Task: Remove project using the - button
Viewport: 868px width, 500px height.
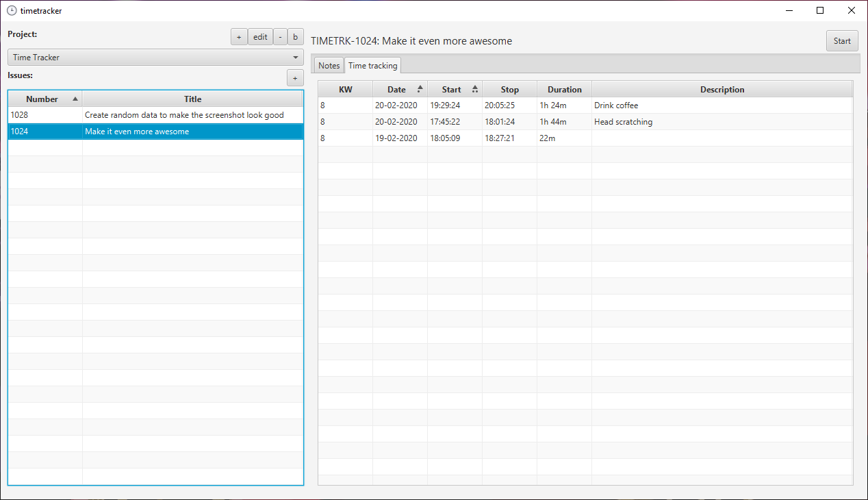Action: point(280,37)
